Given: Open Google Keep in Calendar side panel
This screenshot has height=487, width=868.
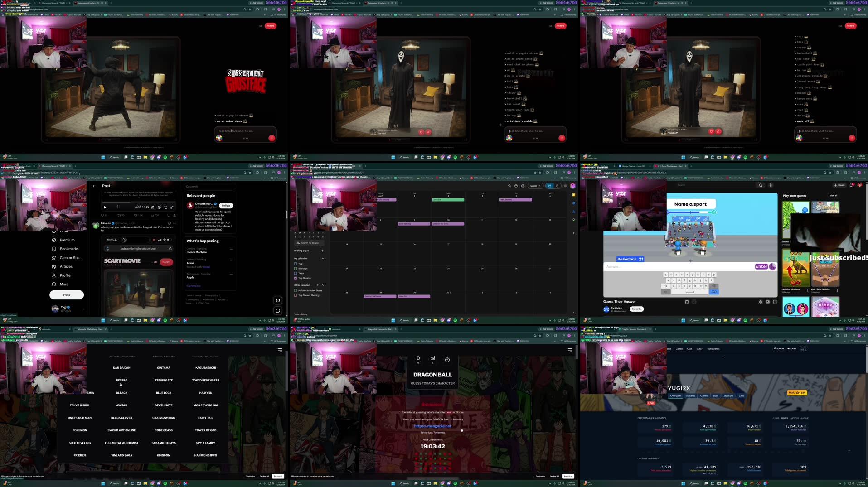Looking at the screenshot, I should point(573,195).
